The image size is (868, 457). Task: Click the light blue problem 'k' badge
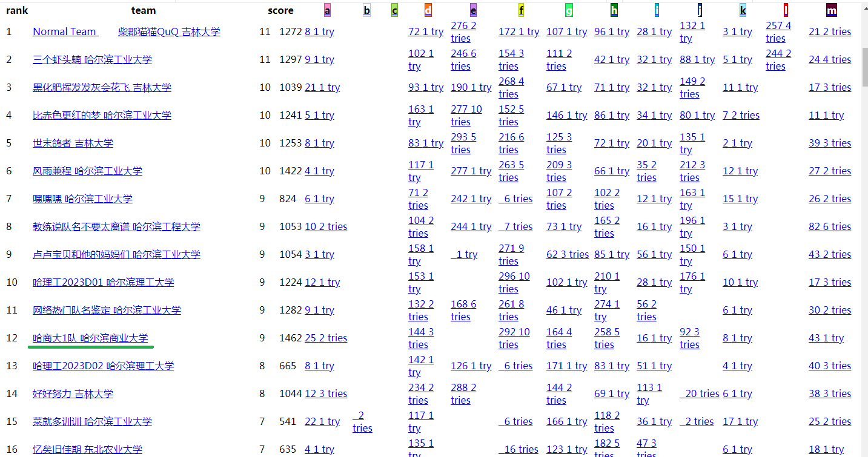(x=743, y=10)
